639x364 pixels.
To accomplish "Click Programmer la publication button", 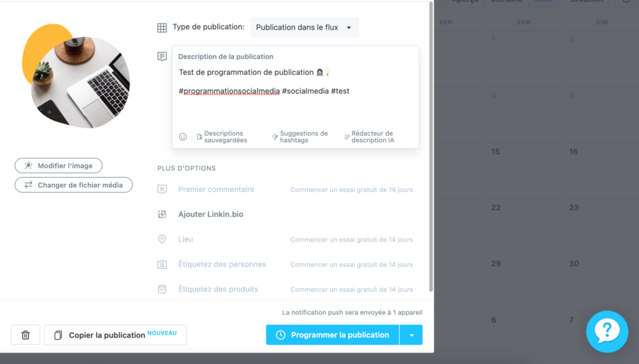I will pyautogui.click(x=333, y=335).
